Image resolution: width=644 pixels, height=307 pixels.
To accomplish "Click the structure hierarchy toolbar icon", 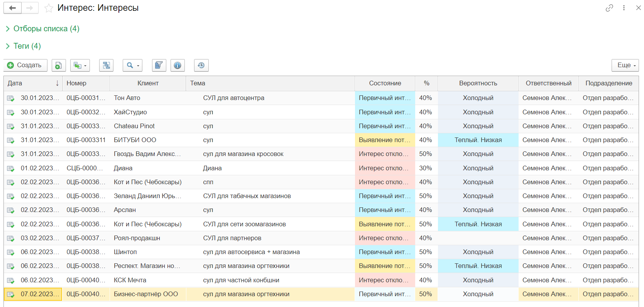I will tap(106, 65).
